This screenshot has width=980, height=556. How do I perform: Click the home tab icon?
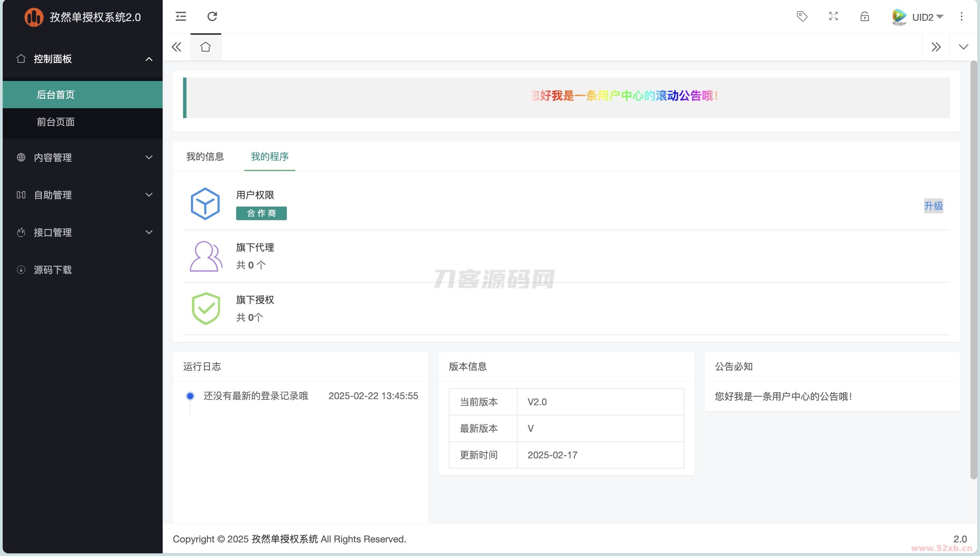point(206,47)
